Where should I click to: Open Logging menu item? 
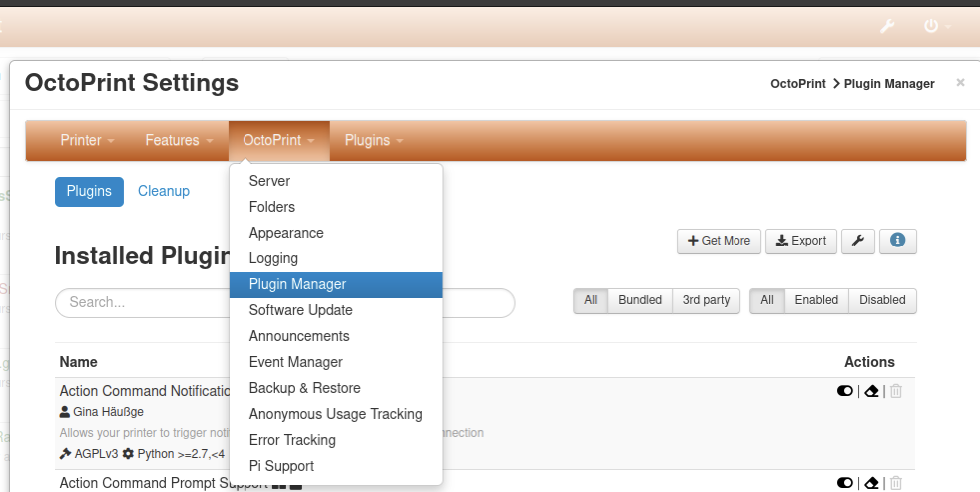click(336, 258)
